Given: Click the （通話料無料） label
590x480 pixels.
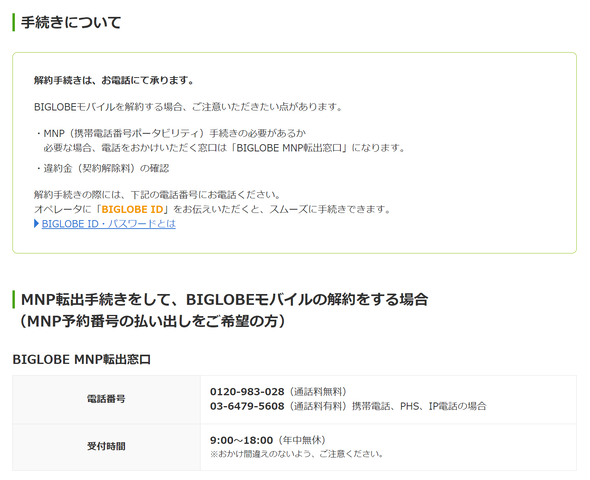Looking at the screenshot, I should [x=318, y=392].
